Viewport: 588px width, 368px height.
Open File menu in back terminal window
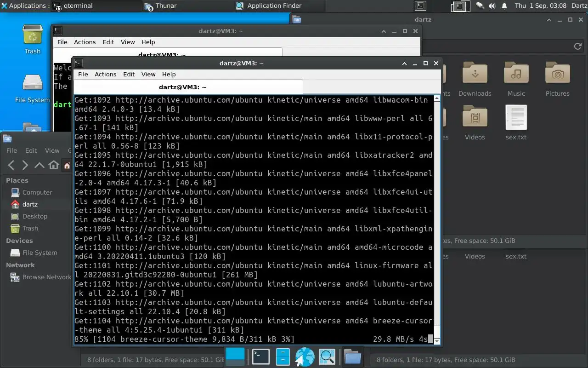(x=62, y=42)
